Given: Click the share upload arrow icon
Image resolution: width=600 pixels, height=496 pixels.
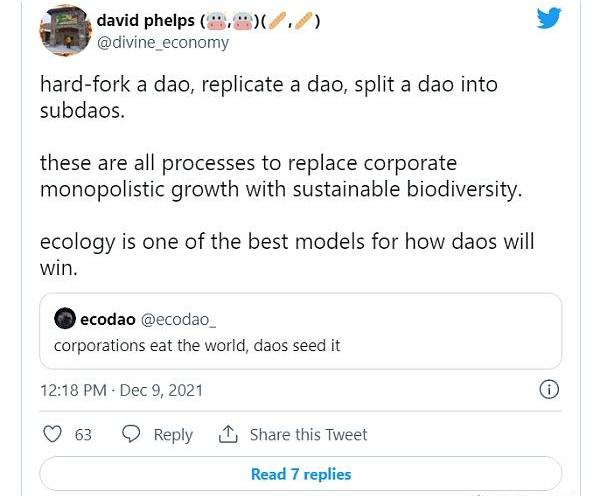Looking at the screenshot, I should (x=227, y=434).
